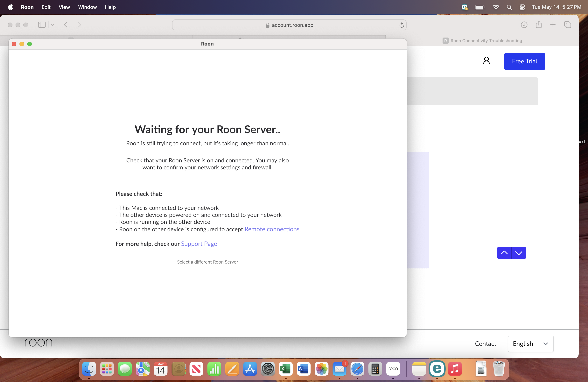Open the Roon application menu
The width and height of the screenshot is (588, 382).
click(x=27, y=7)
